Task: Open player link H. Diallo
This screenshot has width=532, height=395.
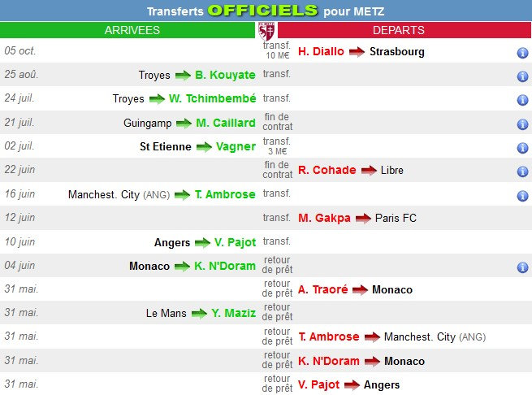Action: tap(321, 51)
